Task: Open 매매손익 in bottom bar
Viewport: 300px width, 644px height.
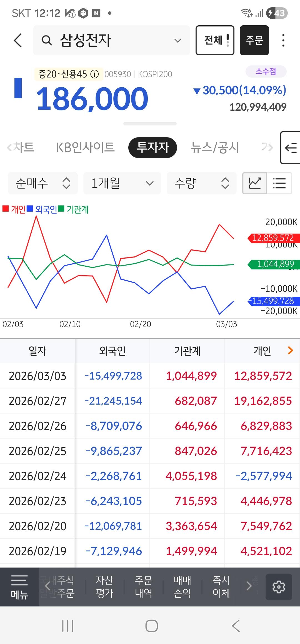Action: coord(182,587)
